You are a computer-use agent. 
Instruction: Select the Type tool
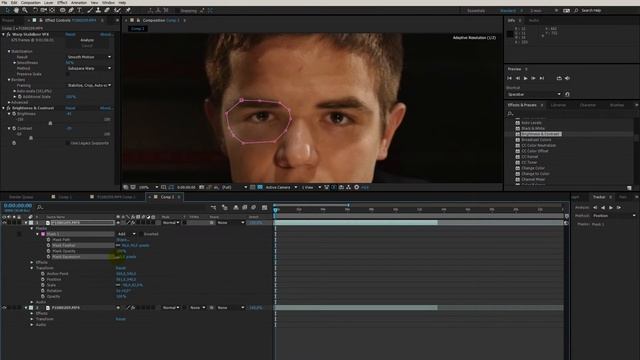80,10
